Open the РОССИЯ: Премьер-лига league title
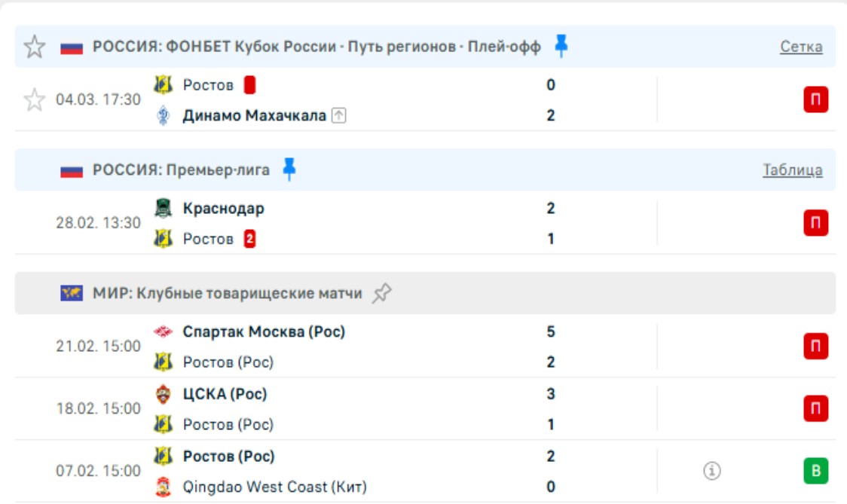Image resolution: width=847 pixels, height=504 pixels. tap(181, 170)
